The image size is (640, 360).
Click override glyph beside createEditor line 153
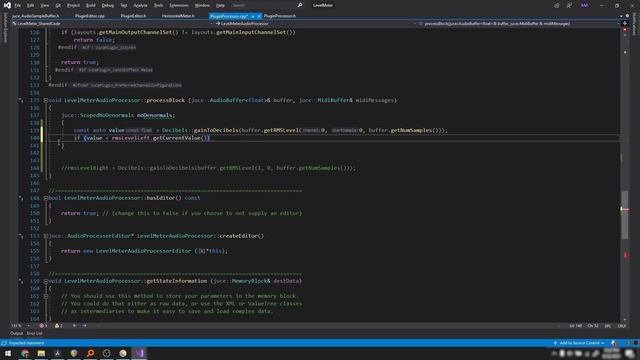(x=21, y=236)
